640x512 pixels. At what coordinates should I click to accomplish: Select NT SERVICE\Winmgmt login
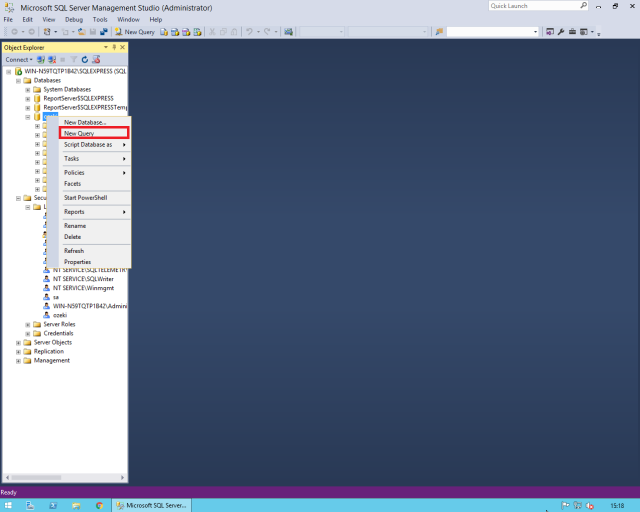[x=83, y=288]
